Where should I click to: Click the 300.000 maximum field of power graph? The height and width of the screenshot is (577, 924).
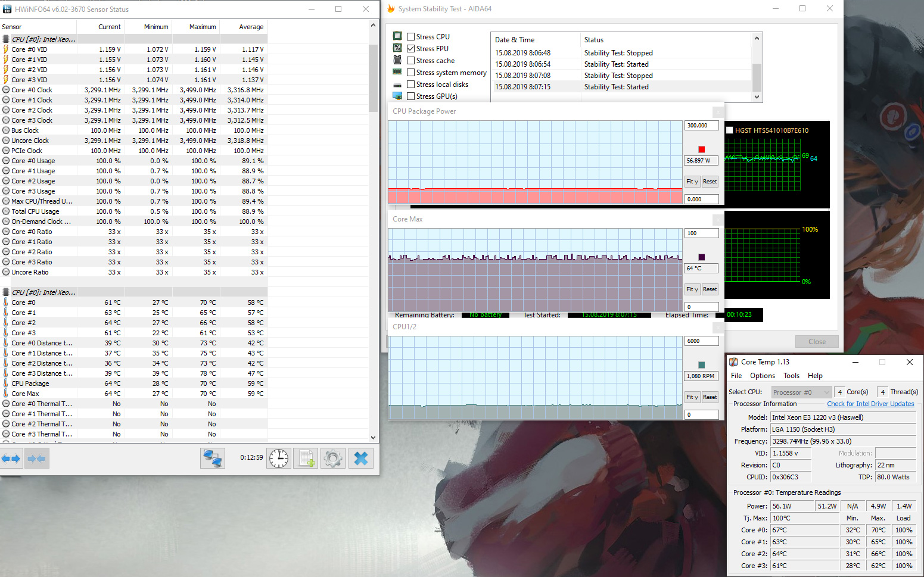click(701, 126)
